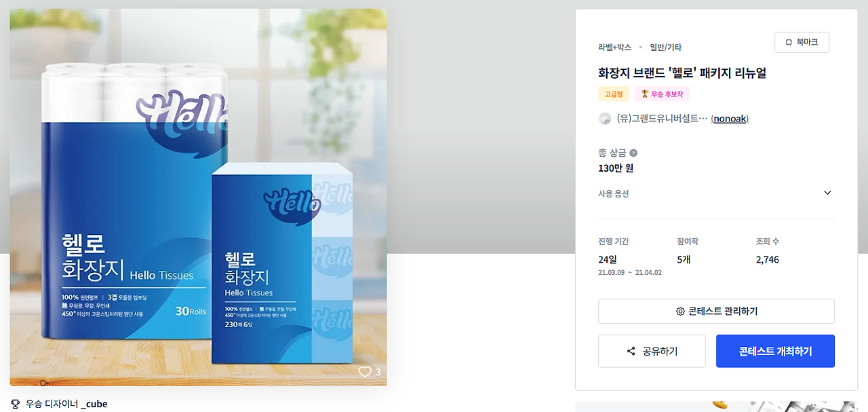Expand the 사용 옵션 chevron
The width and height of the screenshot is (868, 412).
(827, 193)
